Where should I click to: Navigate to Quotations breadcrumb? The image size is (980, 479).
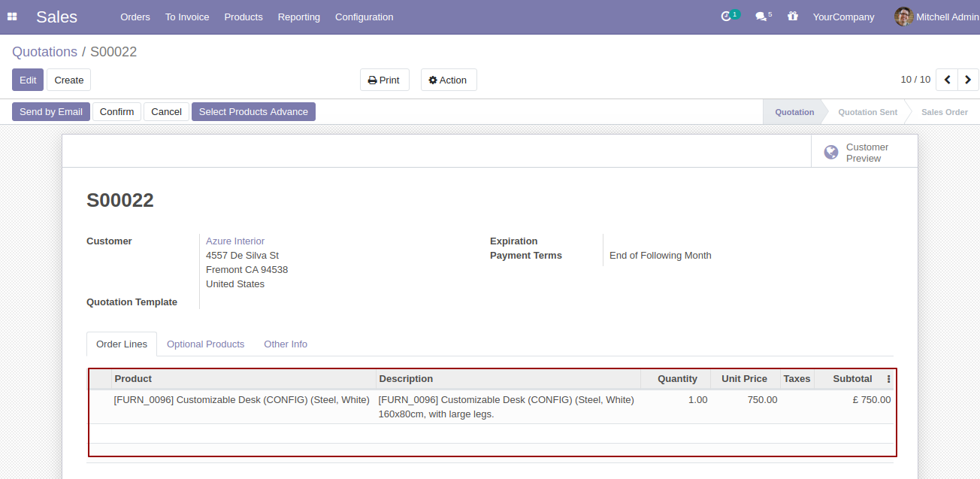coord(44,52)
